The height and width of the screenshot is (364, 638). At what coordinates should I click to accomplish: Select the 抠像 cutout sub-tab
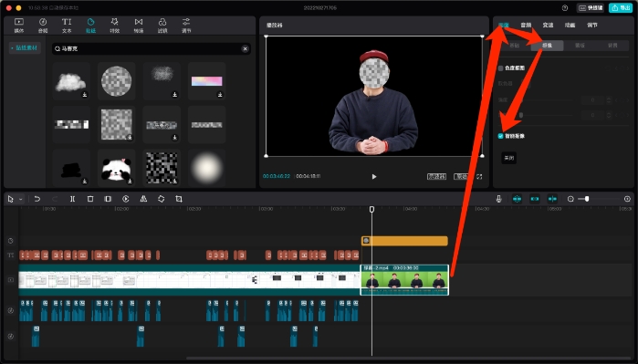[548, 46]
